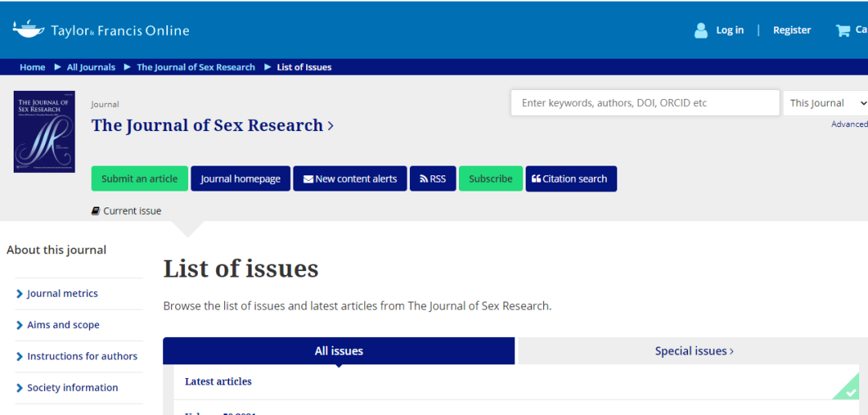
Task: Open Current issue with book icon
Action: (126, 211)
